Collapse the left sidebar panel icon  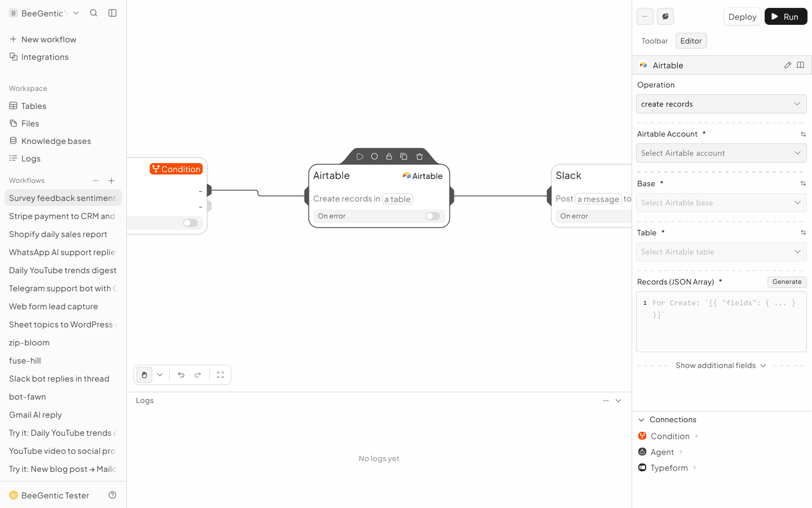112,13
